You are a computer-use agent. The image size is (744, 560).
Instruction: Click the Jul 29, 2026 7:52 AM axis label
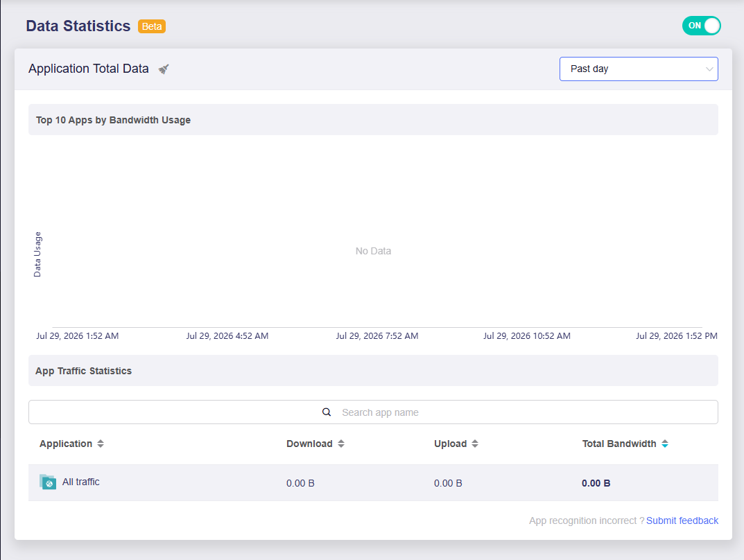click(x=377, y=335)
